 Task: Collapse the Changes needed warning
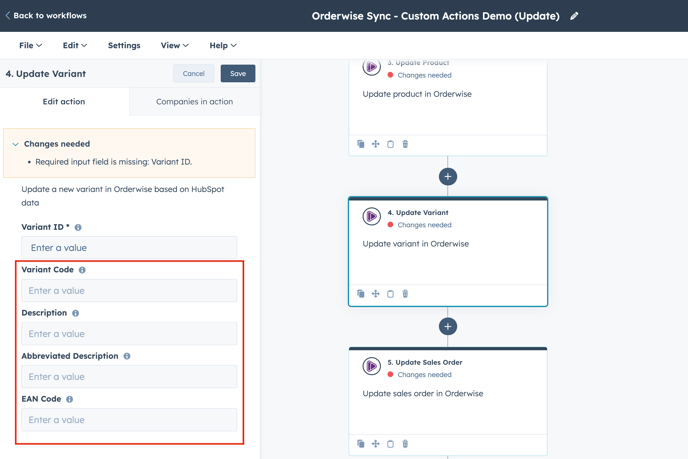click(15, 144)
